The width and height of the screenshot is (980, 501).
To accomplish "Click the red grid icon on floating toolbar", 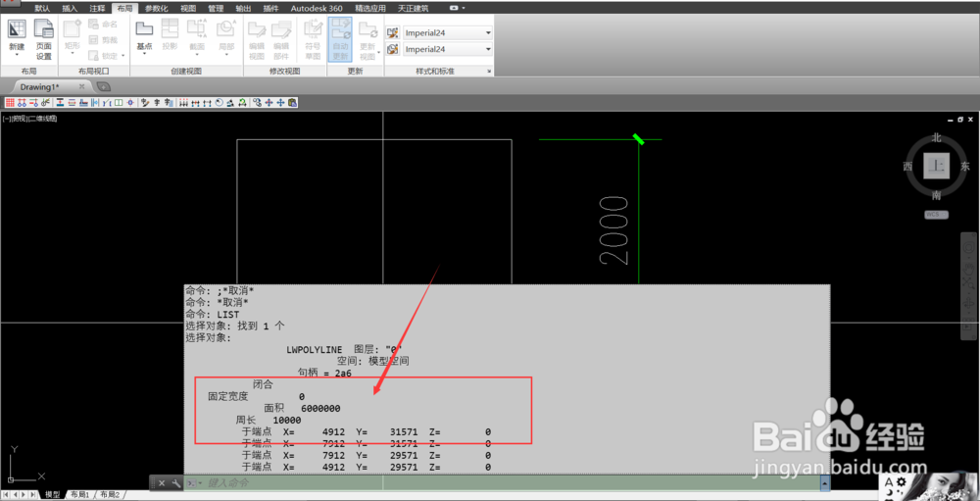I will point(10,103).
